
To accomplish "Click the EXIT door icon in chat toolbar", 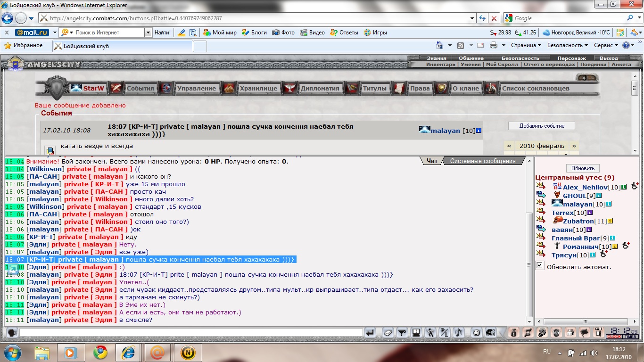I will point(598,333).
